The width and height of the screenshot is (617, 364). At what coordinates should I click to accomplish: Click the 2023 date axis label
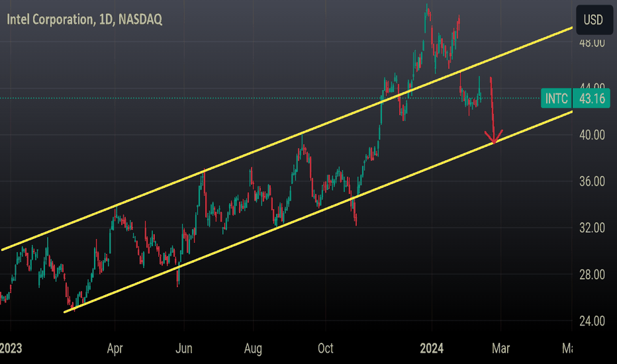pyautogui.click(x=11, y=349)
